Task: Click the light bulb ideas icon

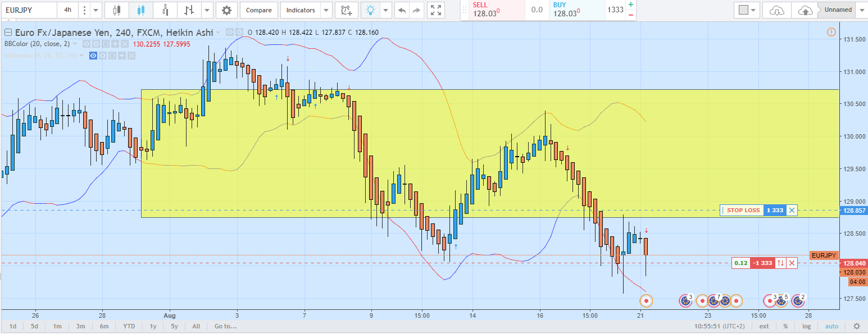Action: tap(370, 10)
